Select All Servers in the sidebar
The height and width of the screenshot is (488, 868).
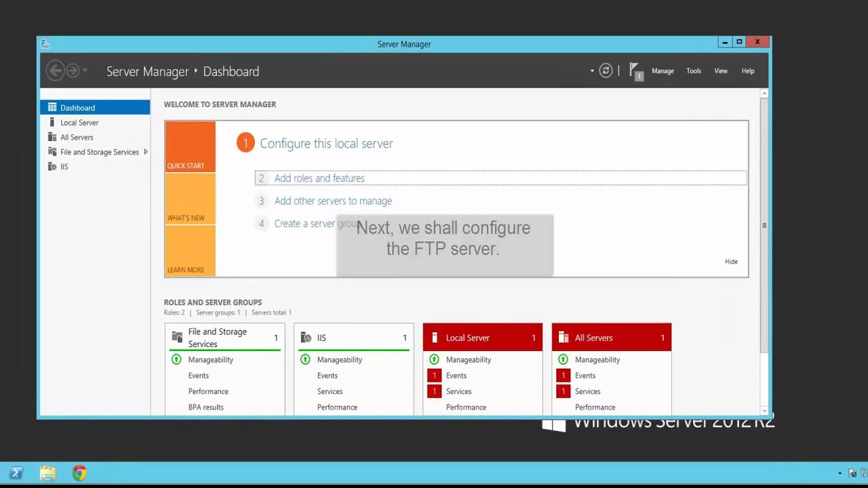click(95, 137)
